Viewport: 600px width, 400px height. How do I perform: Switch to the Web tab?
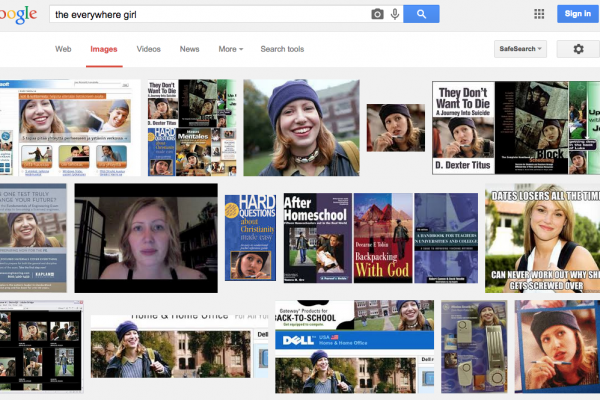(63, 49)
